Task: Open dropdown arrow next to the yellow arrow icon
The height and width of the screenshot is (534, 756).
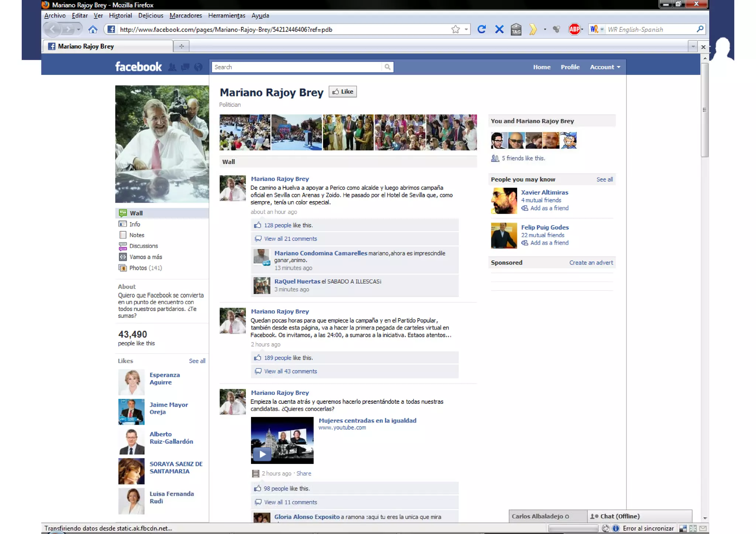Action: click(x=545, y=29)
